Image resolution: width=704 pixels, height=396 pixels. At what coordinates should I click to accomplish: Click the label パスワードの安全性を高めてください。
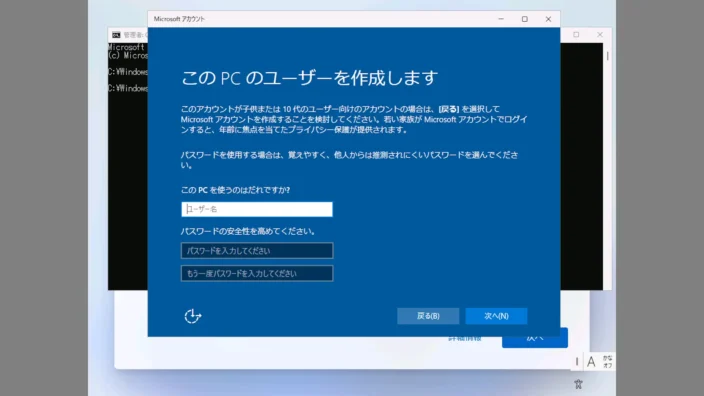248,231
